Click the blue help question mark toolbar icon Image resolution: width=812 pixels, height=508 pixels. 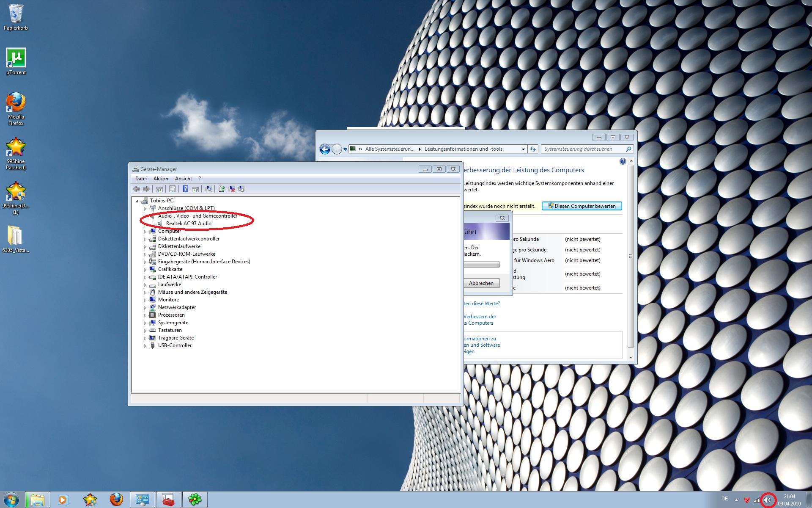pyautogui.click(x=185, y=189)
